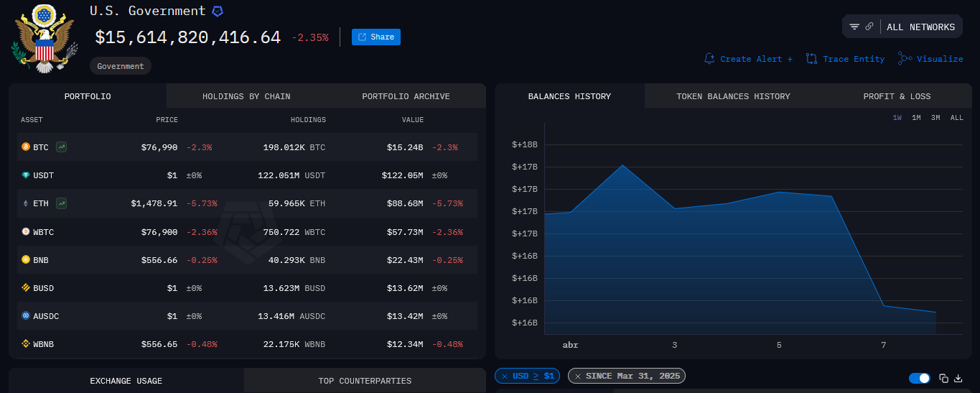This screenshot has height=393, width=980.
Task: Click the BTC asset name
Action: (x=41, y=147)
